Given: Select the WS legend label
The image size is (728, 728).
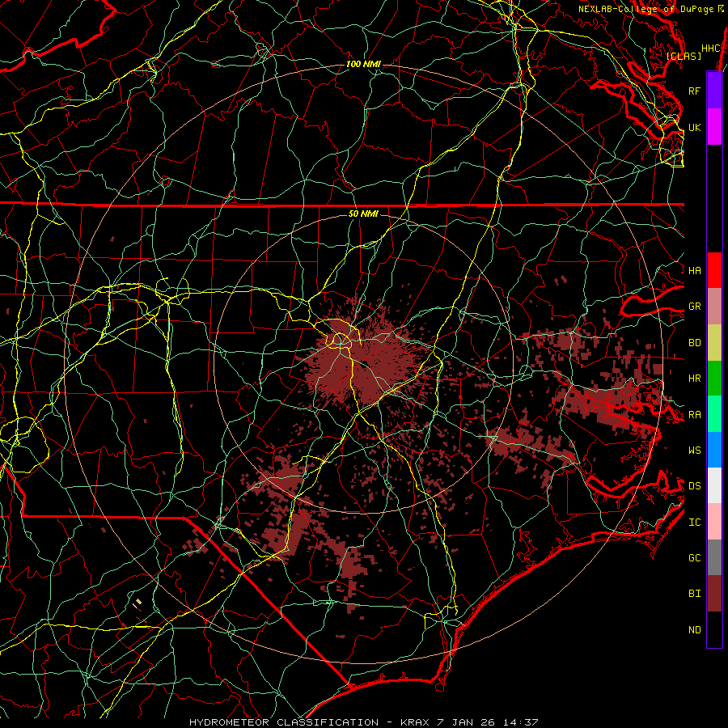Looking at the screenshot, I should pyautogui.click(x=694, y=450).
